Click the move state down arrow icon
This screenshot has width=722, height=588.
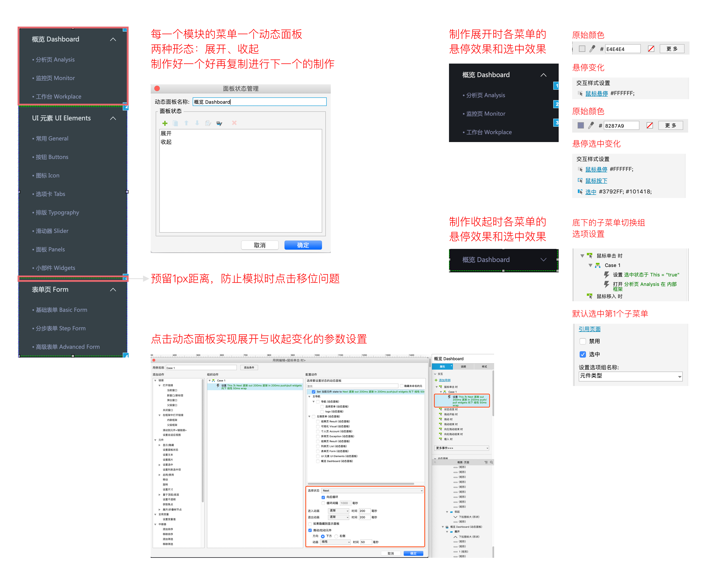click(x=197, y=123)
